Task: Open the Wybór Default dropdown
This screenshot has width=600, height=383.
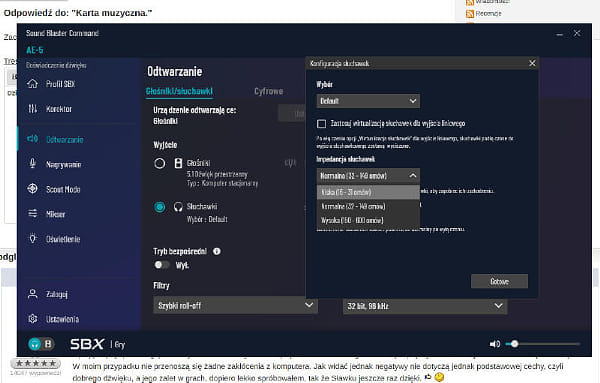Action: pyautogui.click(x=368, y=101)
